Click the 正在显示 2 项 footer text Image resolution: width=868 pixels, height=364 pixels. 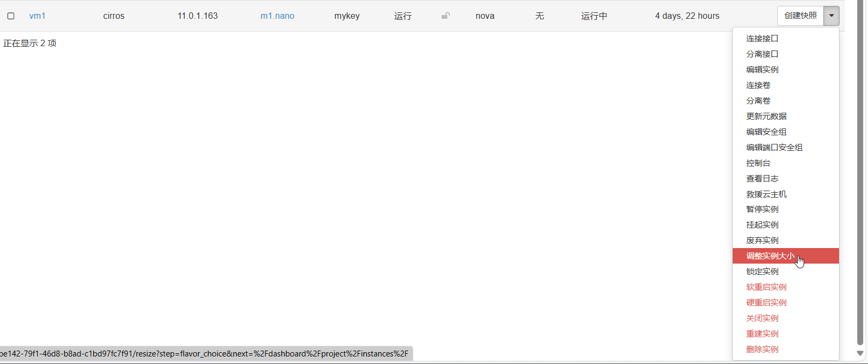[30, 43]
